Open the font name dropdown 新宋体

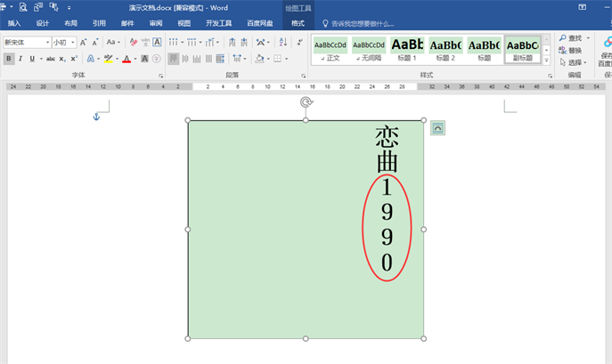click(x=47, y=42)
